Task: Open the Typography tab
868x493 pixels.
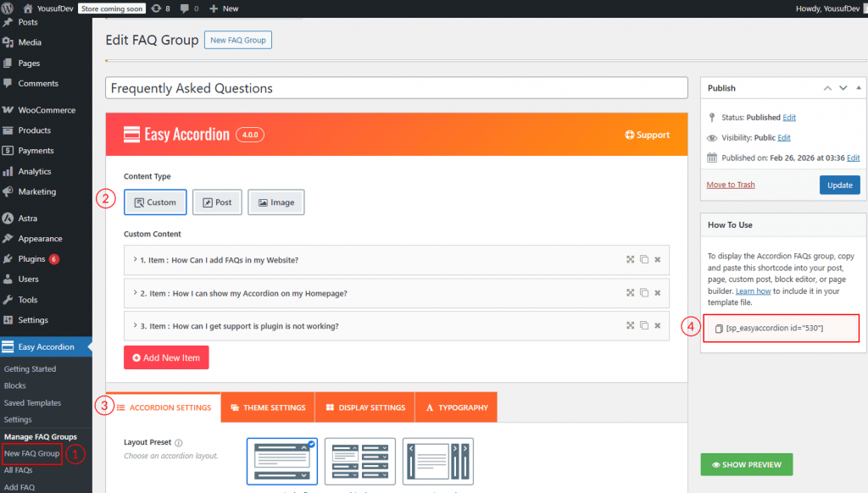Action: [456, 407]
